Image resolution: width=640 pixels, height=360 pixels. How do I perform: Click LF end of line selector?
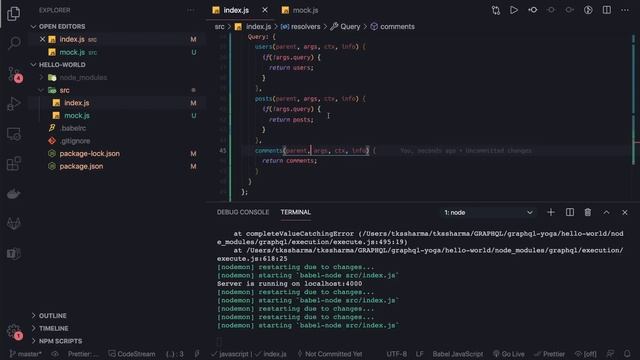tap(419, 354)
